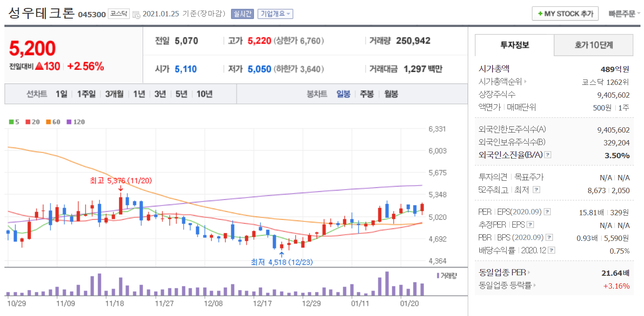The height and width of the screenshot is (316, 644).
Task: Click the calendar icon before the 2021.01.25 date
Action: (136, 14)
